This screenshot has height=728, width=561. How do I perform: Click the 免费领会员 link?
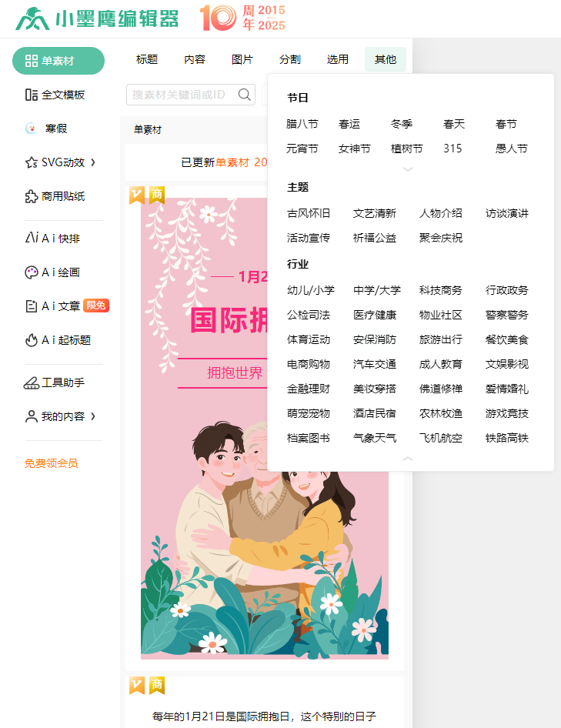click(51, 463)
